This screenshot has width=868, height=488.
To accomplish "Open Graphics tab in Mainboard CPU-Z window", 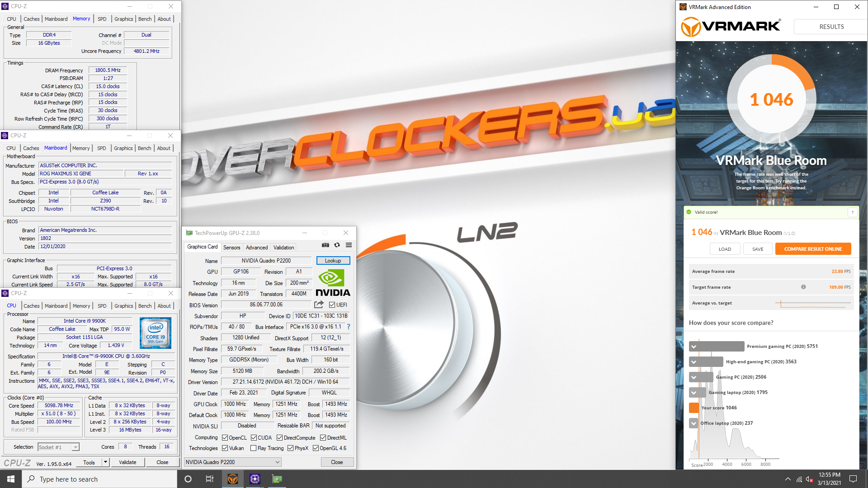I will (123, 148).
